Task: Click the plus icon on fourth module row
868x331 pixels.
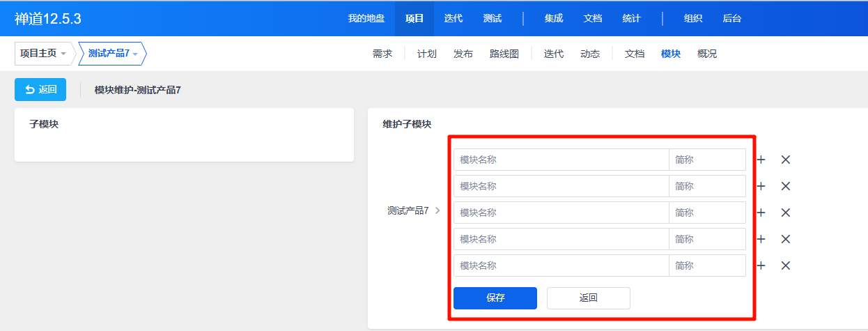Action: tap(761, 239)
